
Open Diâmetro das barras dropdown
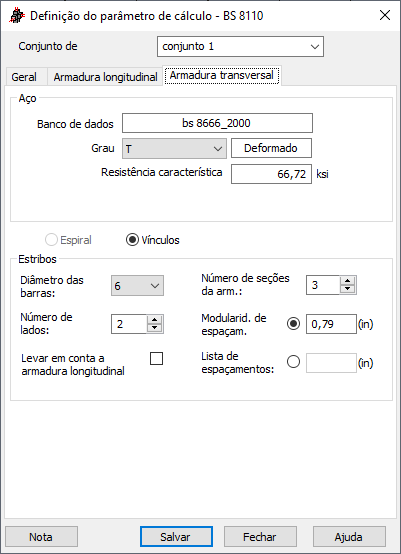(137, 285)
